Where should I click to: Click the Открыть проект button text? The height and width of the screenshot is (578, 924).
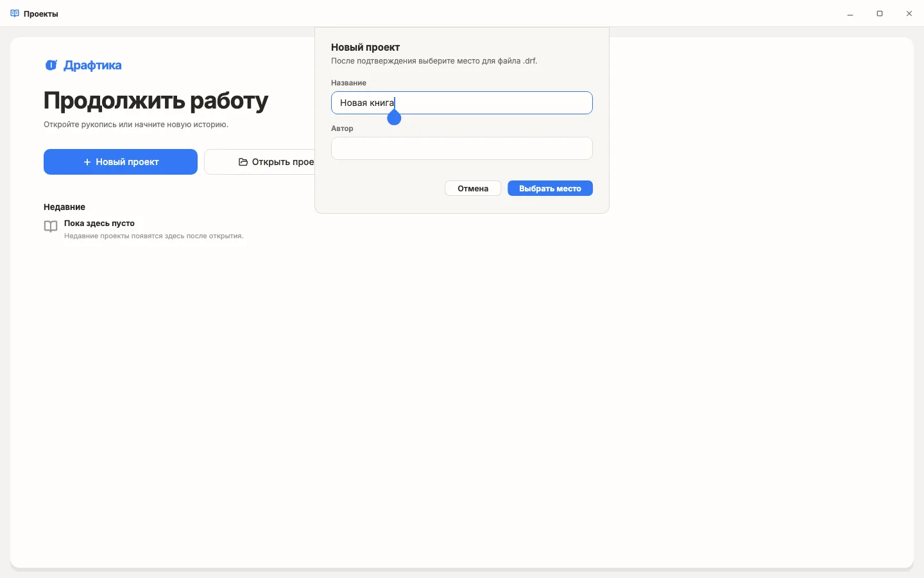point(283,162)
